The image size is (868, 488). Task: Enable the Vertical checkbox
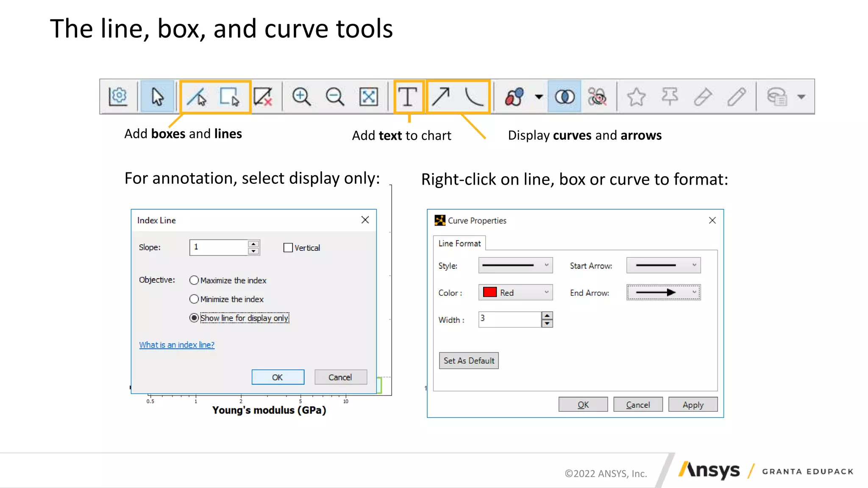[x=288, y=248]
